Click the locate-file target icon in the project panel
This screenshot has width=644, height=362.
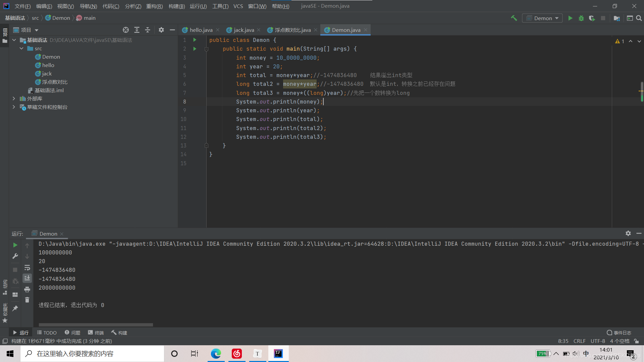(125, 30)
